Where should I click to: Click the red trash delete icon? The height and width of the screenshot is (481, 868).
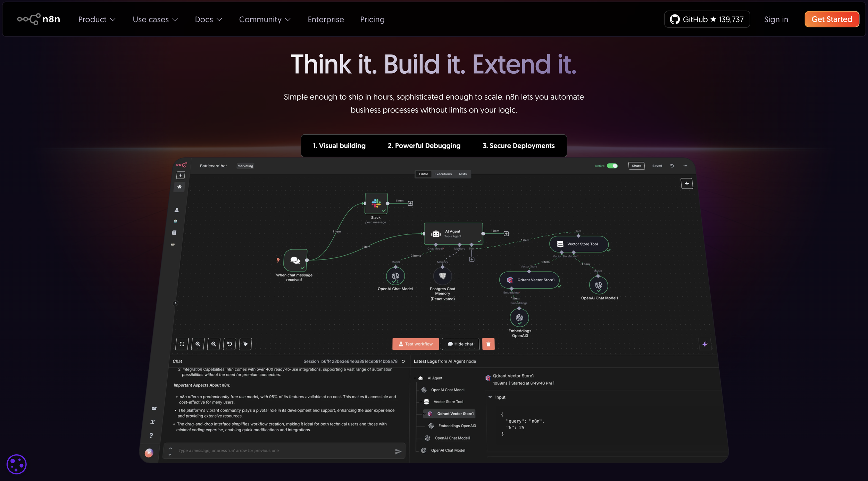(488, 344)
